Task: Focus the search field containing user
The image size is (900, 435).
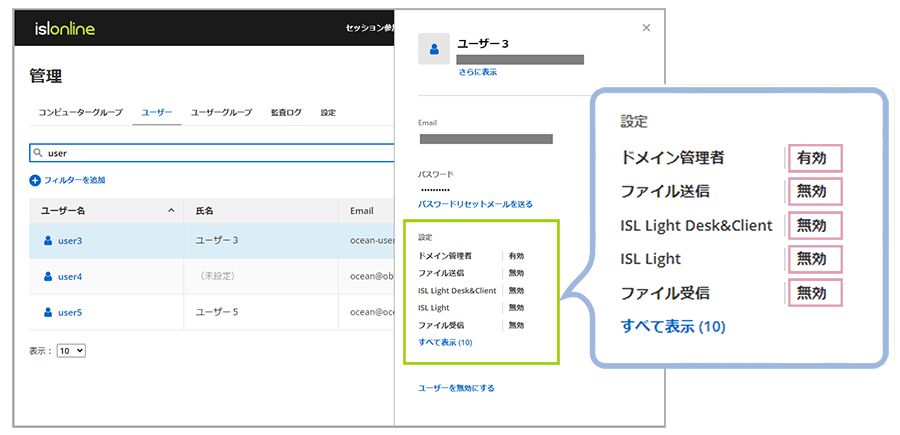Action: pyautogui.click(x=212, y=153)
